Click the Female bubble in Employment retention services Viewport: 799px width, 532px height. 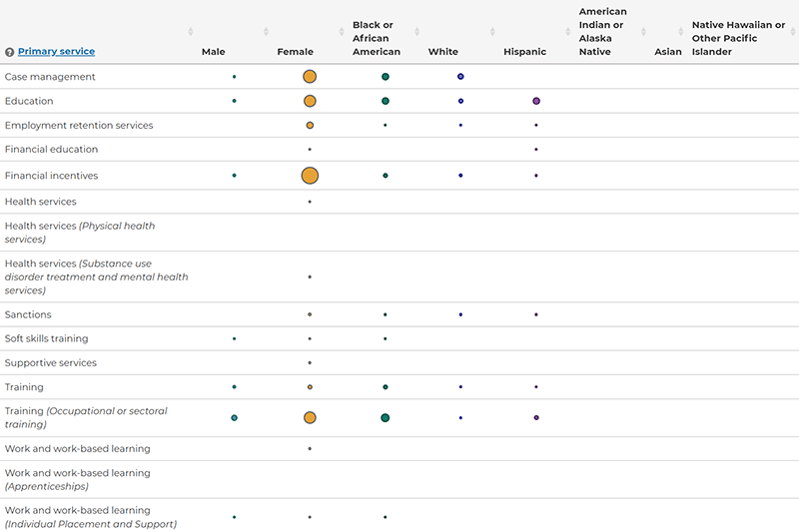[310, 126]
